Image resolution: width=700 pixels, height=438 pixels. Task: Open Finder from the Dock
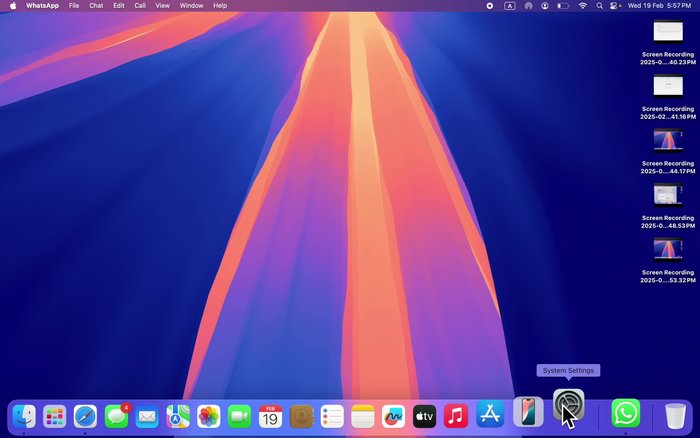[24, 415]
